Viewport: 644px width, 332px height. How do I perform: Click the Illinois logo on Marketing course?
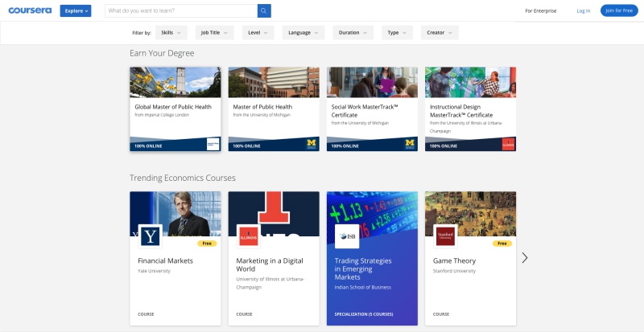pyautogui.click(x=249, y=236)
